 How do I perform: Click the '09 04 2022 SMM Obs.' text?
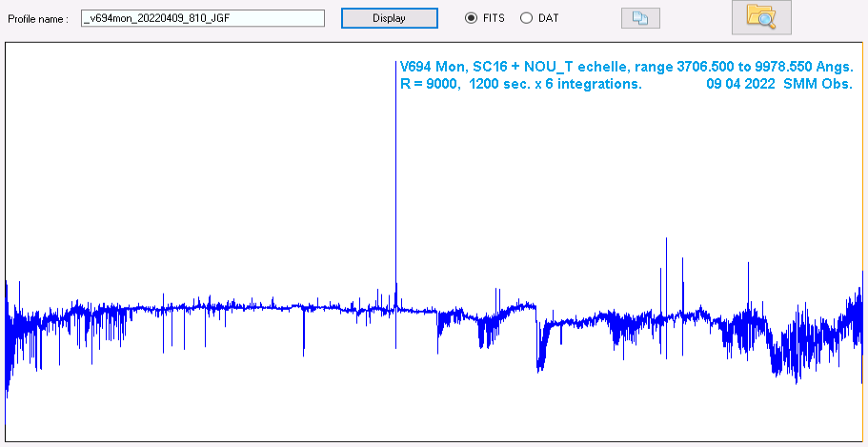pyautogui.click(x=778, y=84)
